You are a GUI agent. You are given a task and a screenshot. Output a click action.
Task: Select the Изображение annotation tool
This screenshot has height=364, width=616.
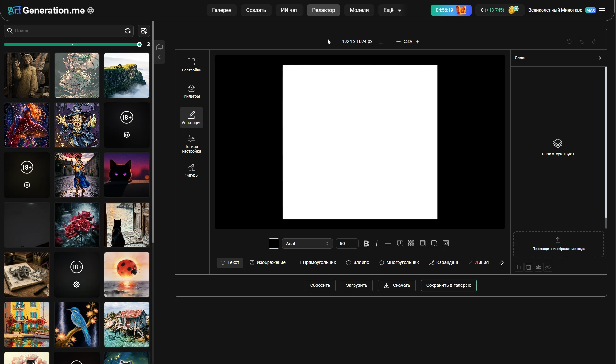[268, 263]
